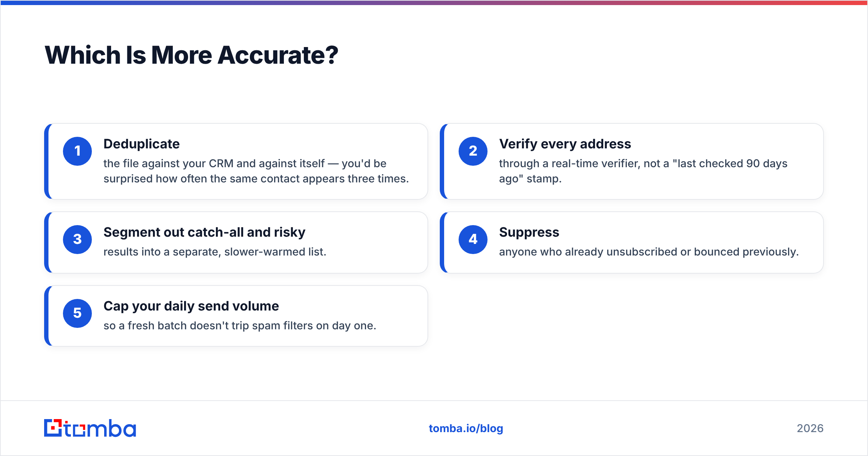The height and width of the screenshot is (456, 868).
Task: Click the number 4 circle badge
Action: (473, 240)
